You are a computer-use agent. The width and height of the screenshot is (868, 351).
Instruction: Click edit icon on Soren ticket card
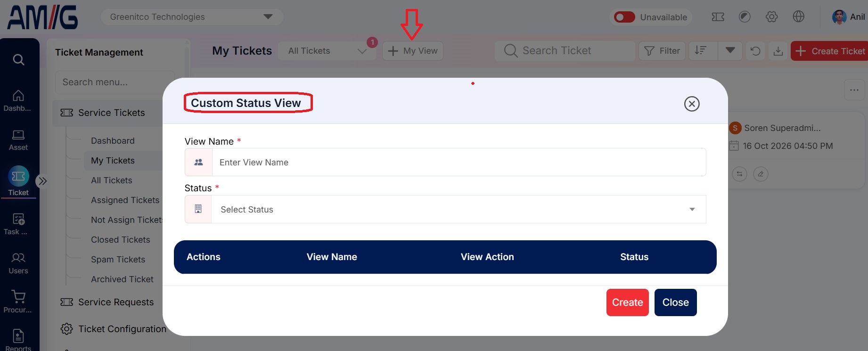[x=761, y=174]
